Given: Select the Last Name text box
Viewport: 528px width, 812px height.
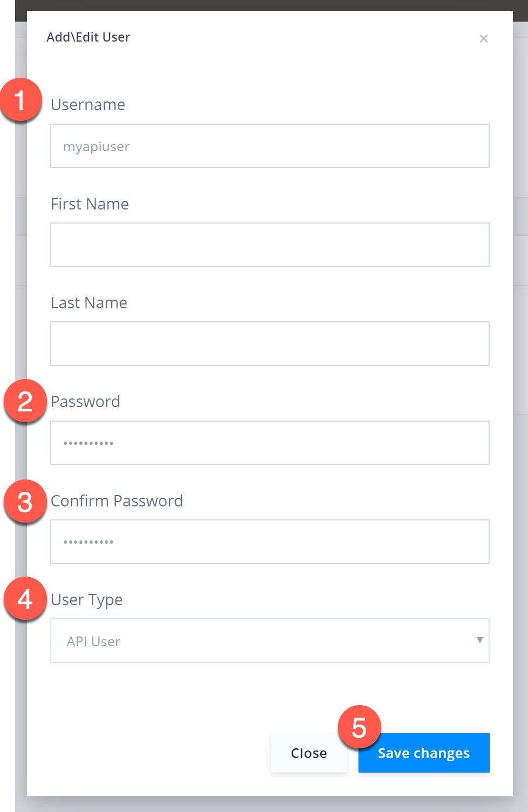Looking at the screenshot, I should pyautogui.click(x=270, y=344).
